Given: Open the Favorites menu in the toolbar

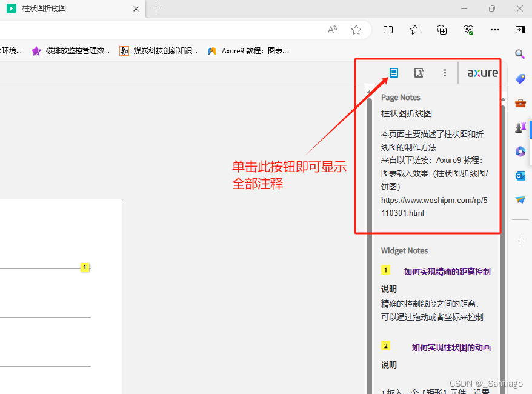Looking at the screenshot, I should 414,29.
